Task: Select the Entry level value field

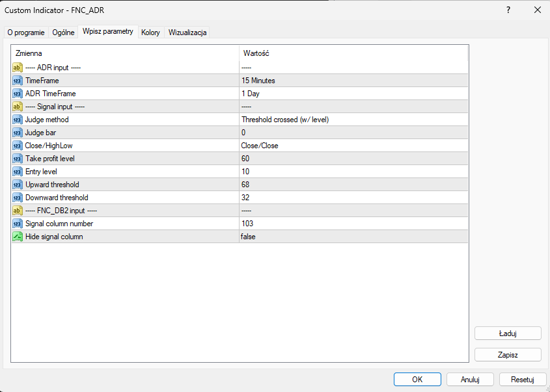Action: click(353, 172)
